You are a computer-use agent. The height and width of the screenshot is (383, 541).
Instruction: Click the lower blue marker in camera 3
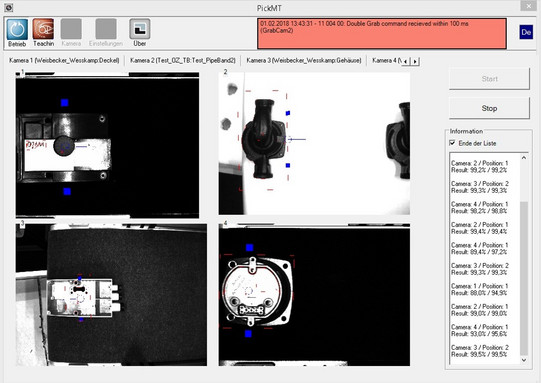81,320
